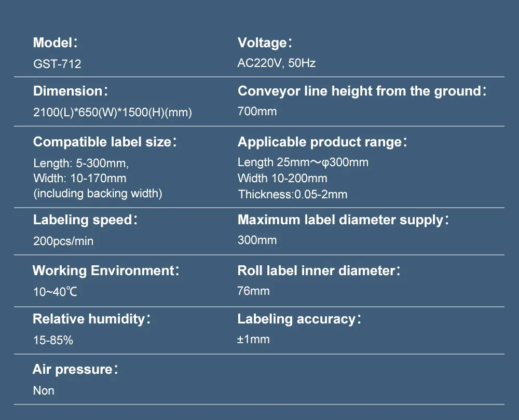Click the Maximum label diameter supply heading
Screen dimensions: 519x420
click(343, 220)
